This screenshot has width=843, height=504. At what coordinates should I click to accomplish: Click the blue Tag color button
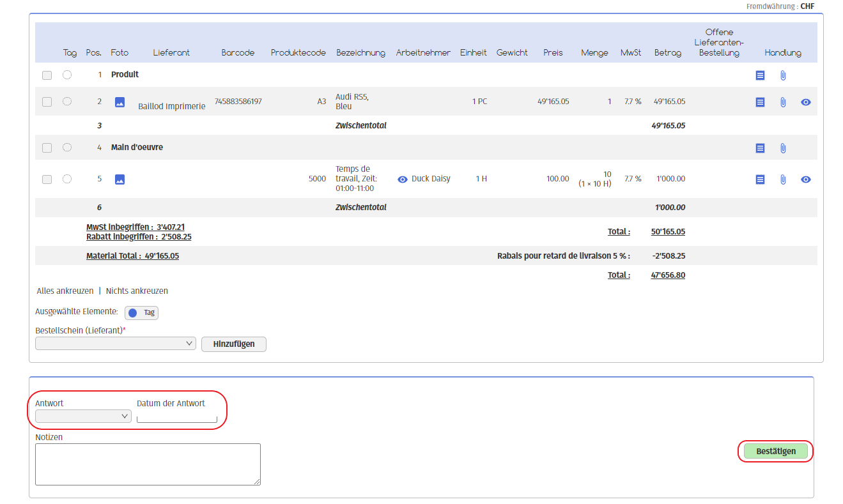[x=141, y=313]
